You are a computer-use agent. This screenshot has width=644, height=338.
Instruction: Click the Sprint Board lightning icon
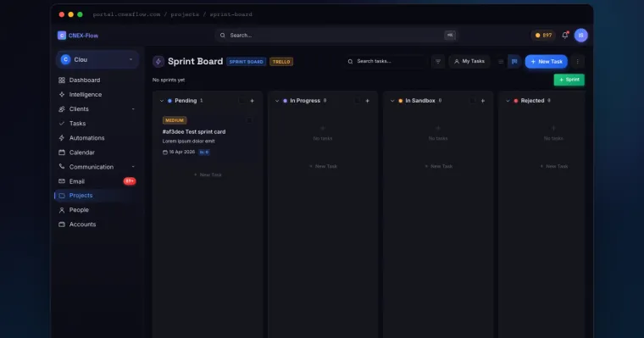click(x=158, y=62)
